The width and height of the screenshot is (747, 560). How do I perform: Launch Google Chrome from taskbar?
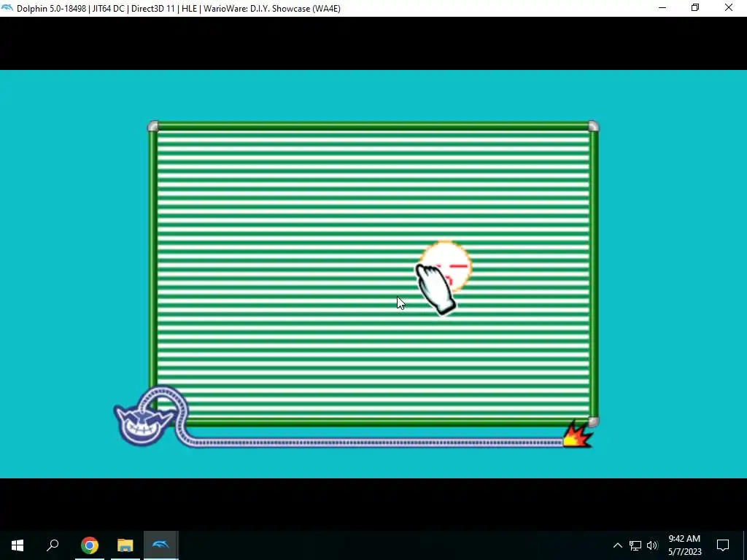[89, 545]
